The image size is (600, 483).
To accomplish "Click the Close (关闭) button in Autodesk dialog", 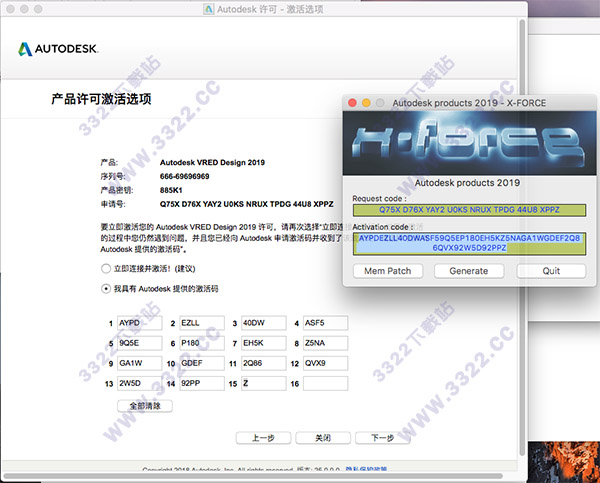I will pos(323,438).
